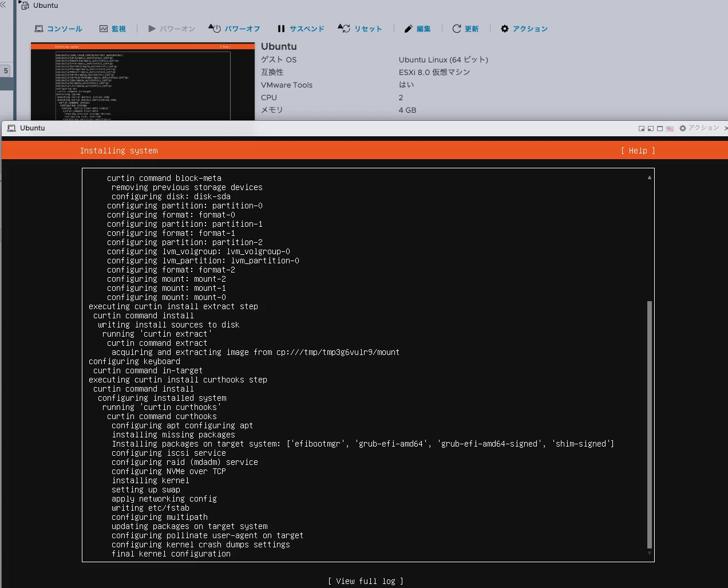Open the console window アクション gear menu
728x588 pixels.
point(699,128)
